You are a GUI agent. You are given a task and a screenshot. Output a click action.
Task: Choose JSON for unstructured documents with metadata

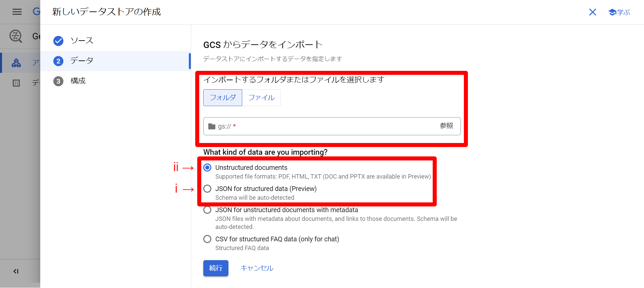208,210
